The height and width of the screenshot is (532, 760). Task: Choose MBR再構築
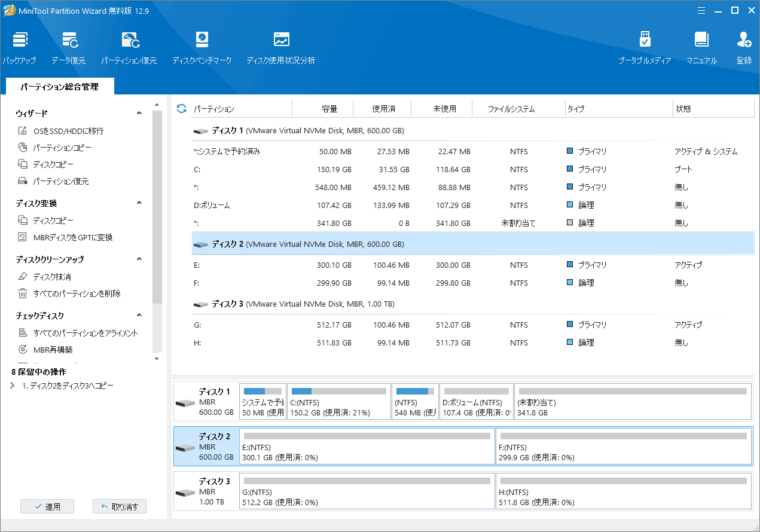(45, 350)
